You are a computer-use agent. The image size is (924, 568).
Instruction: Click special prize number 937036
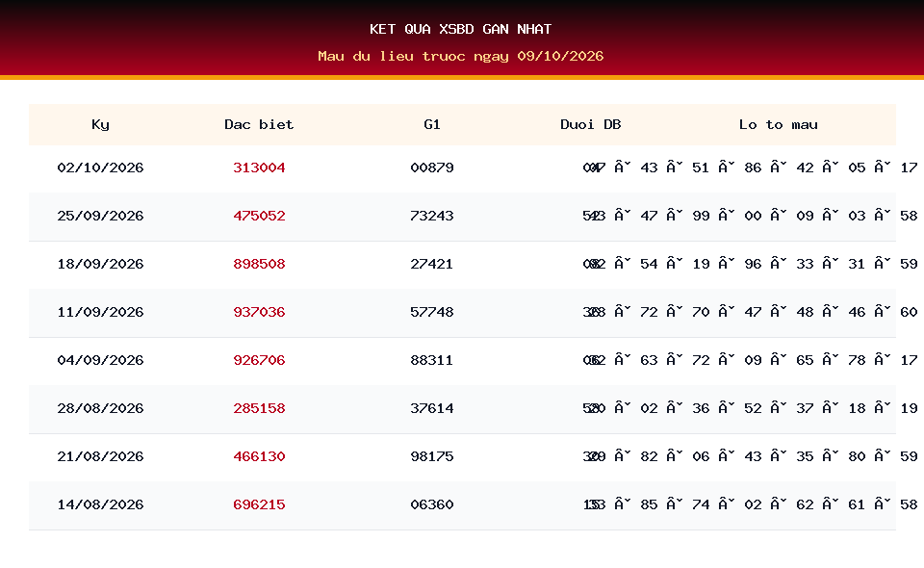tap(259, 312)
